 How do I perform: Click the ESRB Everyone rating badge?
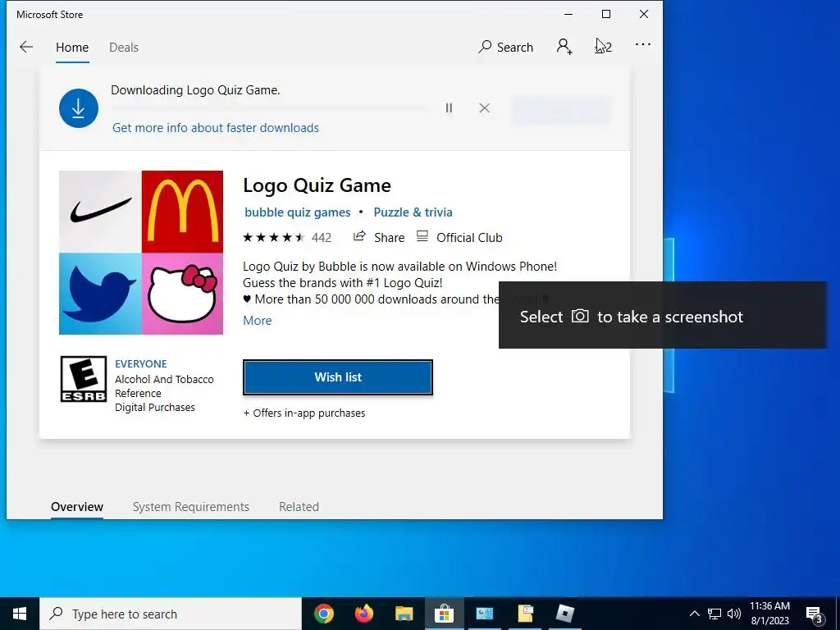83,379
